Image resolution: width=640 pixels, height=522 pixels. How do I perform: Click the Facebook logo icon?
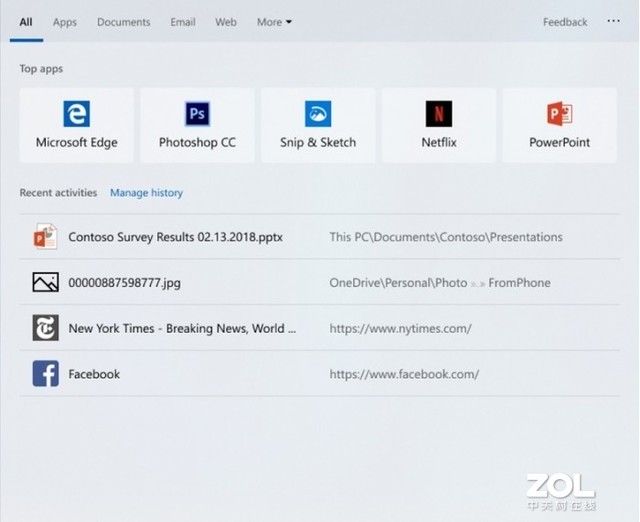[45, 373]
